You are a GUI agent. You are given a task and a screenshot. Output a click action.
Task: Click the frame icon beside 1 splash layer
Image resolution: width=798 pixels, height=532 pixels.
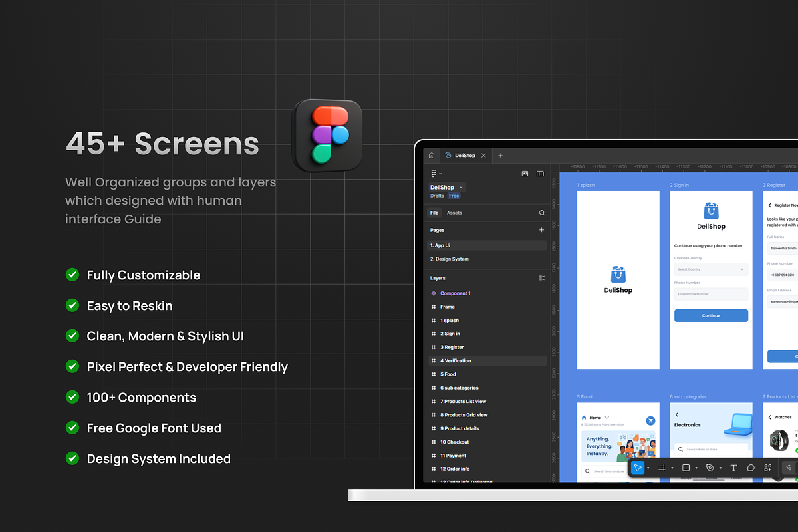click(434, 321)
